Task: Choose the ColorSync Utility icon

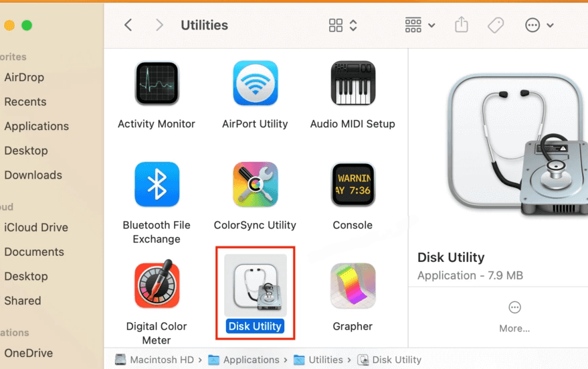Action: tap(255, 184)
